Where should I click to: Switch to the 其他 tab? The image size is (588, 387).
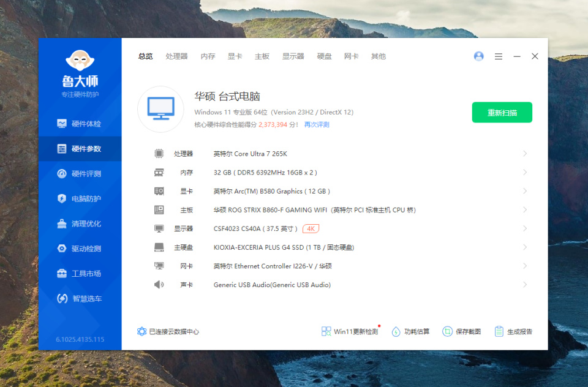379,56
